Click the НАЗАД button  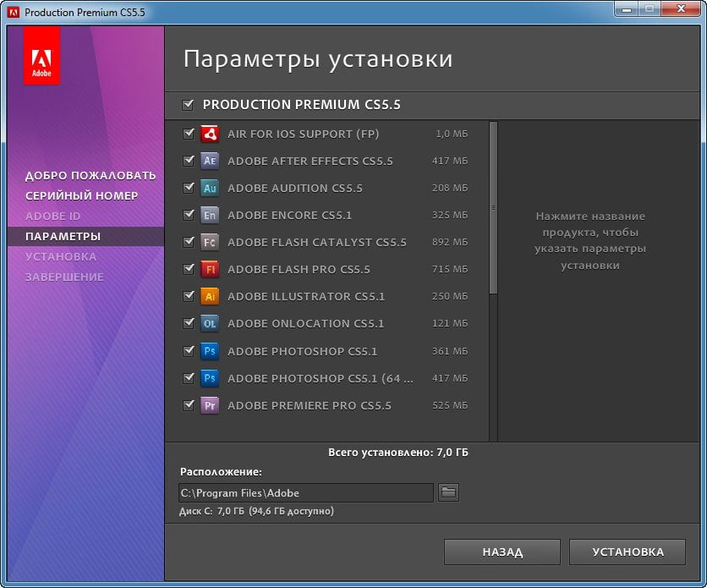(502, 552)
